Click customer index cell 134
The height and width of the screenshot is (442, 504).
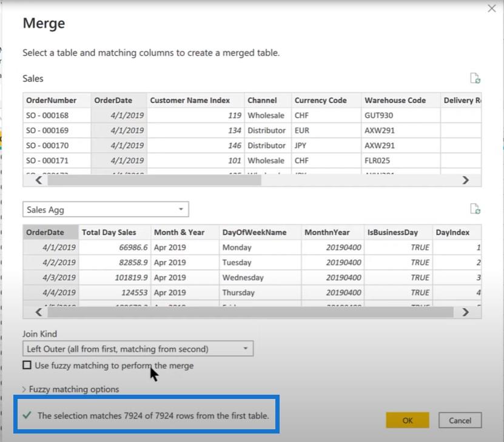click(x=195, y=130)
